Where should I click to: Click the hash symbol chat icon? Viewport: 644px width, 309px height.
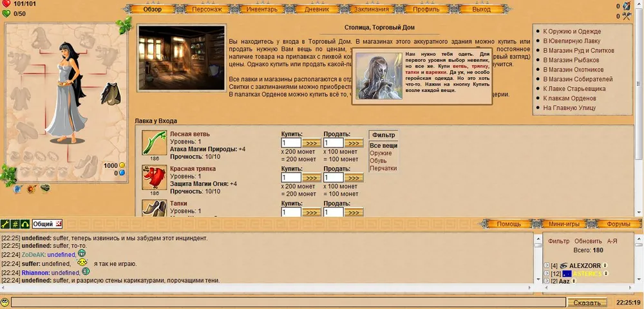pos(15,224)
